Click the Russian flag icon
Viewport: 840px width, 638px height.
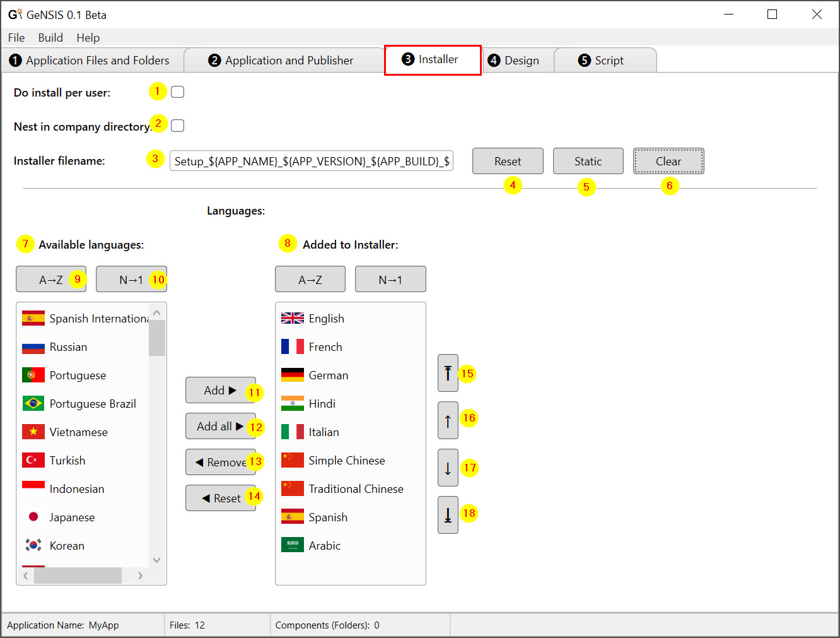pyautogui.click(x=33, y=346)
